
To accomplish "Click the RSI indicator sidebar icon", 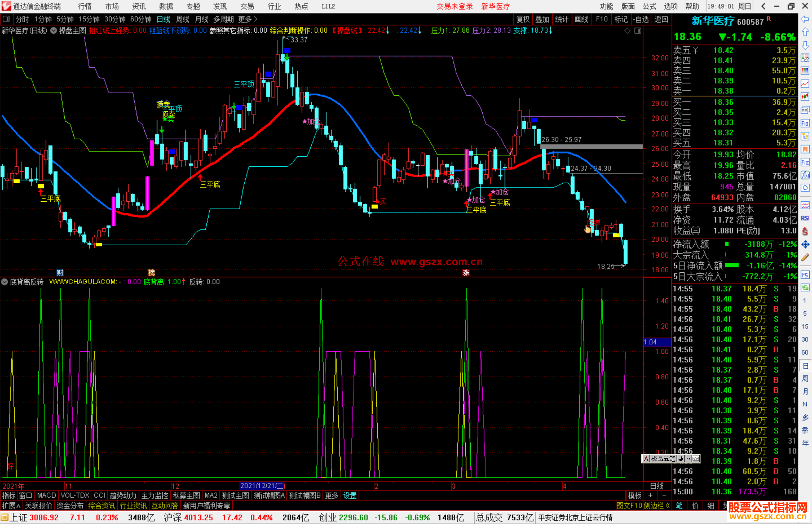I will (x=805, y=218).
